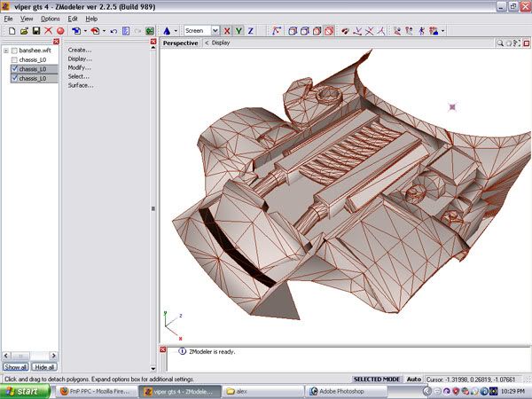
Task: Click the red X delete icon
Action: tap(49, 31)
